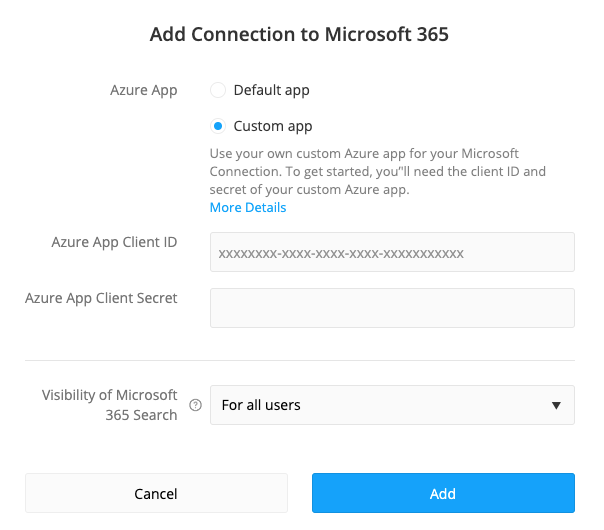Click the Visibility of Microsoft 365 Search label

[x=109, y=405]
